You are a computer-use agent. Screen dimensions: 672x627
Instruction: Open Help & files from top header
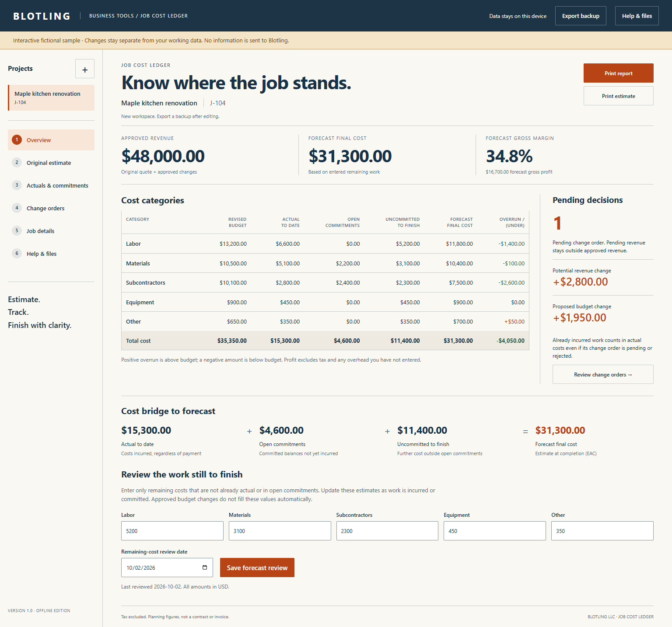(637, 16)
